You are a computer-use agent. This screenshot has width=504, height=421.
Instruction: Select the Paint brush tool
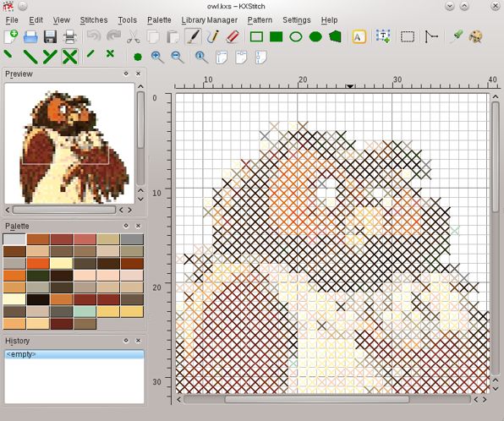point(193,36)
